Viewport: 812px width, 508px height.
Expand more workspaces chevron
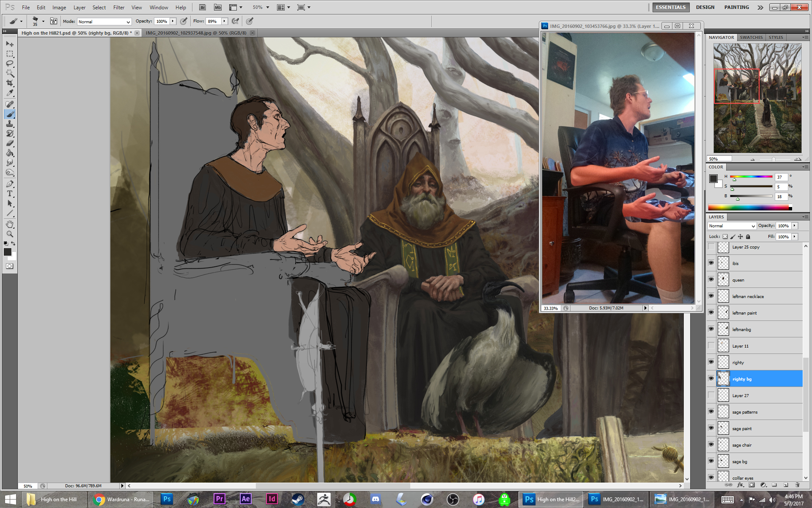click(x=760, y=7)
